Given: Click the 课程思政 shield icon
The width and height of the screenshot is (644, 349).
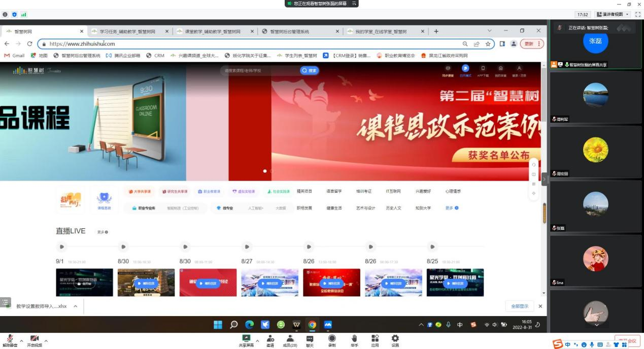Looking at the screenshot, I should [x=104, y=198].
